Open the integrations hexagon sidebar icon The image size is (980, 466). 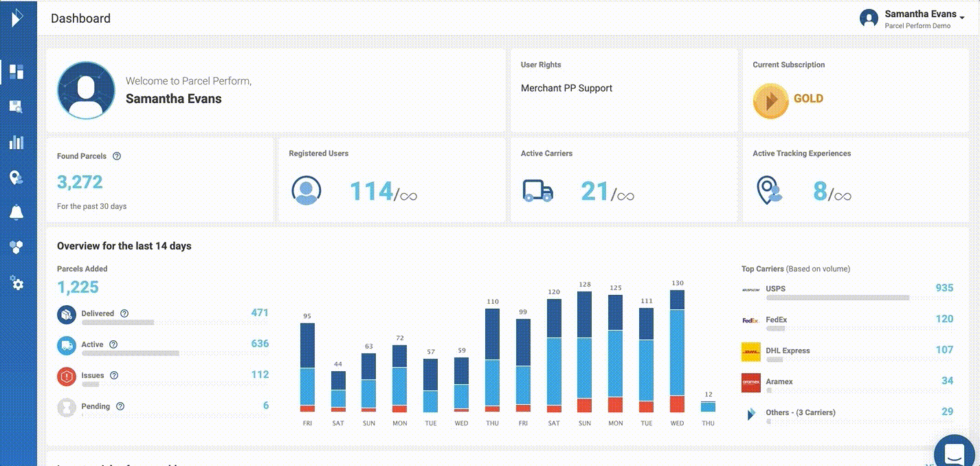(x=16, y=248)
